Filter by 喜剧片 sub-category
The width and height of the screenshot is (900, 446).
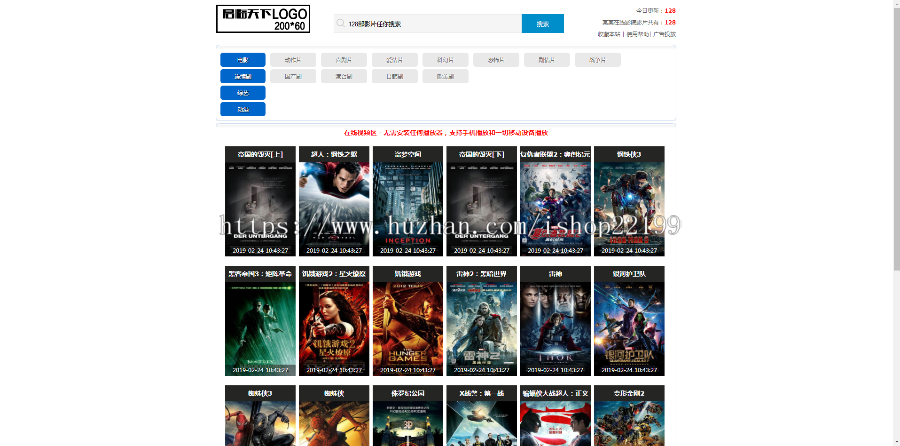344,60
